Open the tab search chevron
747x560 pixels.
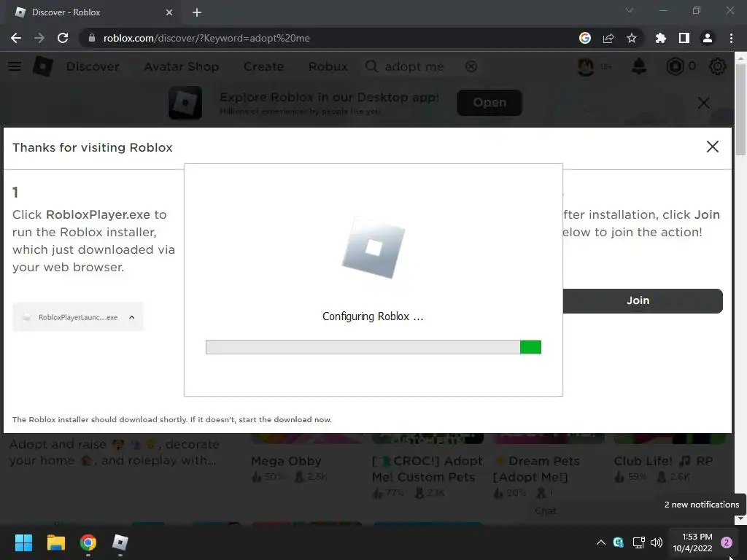(630, 10)
